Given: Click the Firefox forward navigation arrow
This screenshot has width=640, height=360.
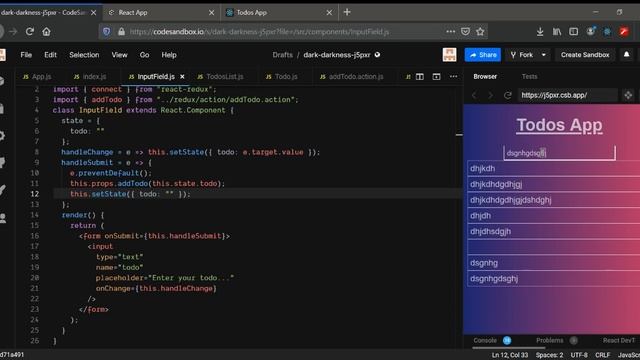Looking at the screenshot, I should (x=13, y=31).
